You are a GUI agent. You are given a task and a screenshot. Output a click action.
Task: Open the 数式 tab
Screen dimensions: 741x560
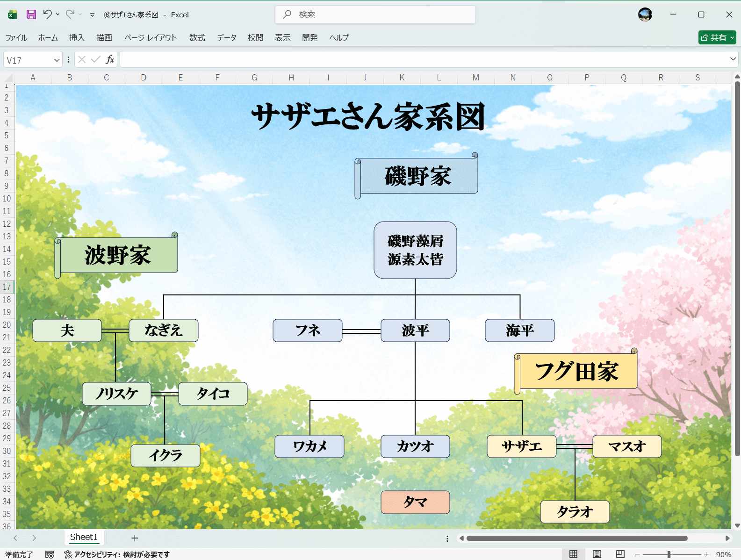[x=197, y=37]
